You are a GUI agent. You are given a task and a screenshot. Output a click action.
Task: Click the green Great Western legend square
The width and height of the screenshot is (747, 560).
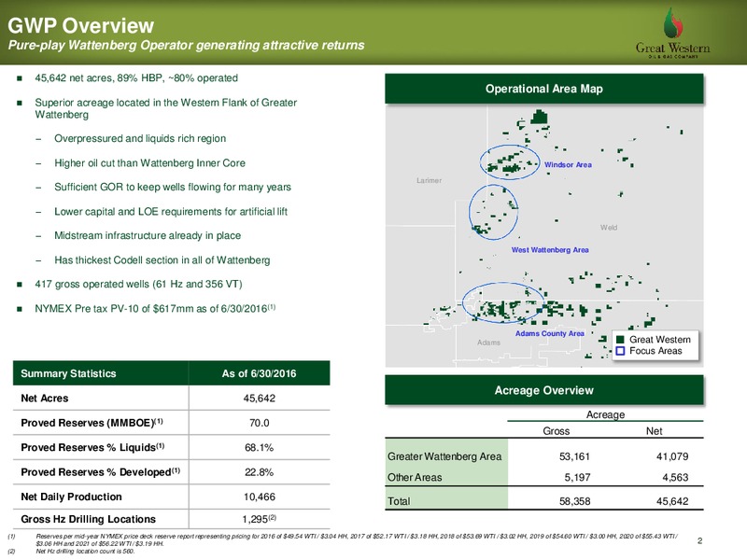click(620, 340)
